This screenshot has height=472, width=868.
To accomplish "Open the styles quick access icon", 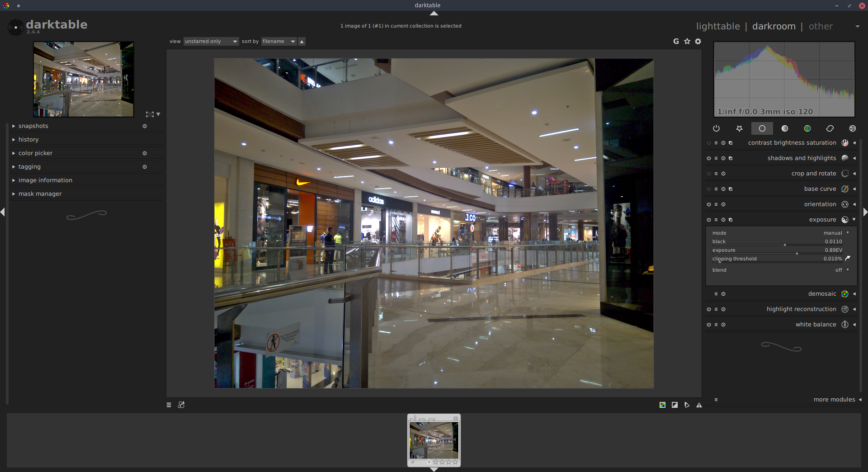I will (181, 405).
